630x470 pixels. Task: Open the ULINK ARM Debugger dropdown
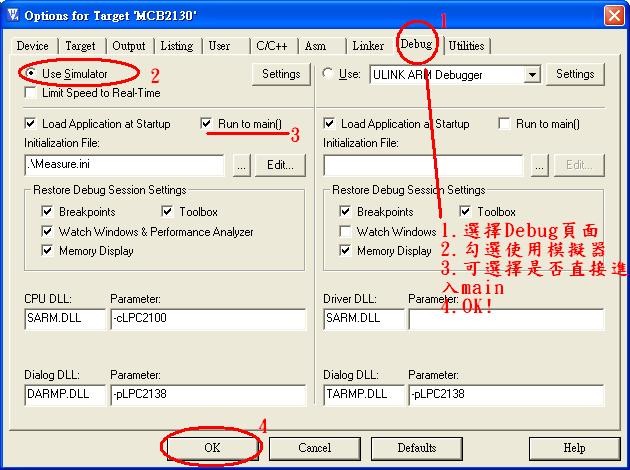click(x=532, y=74)
